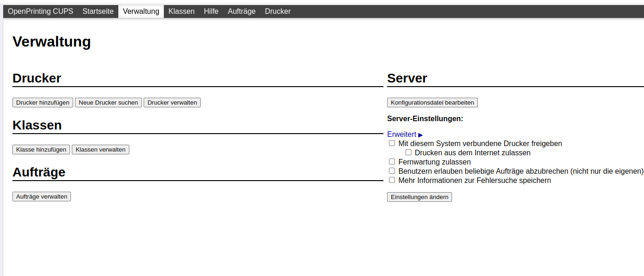Go to the Startseite tab
Viewport: 644px width, 276px height.
pyautogui.click(x=98, y=12)
